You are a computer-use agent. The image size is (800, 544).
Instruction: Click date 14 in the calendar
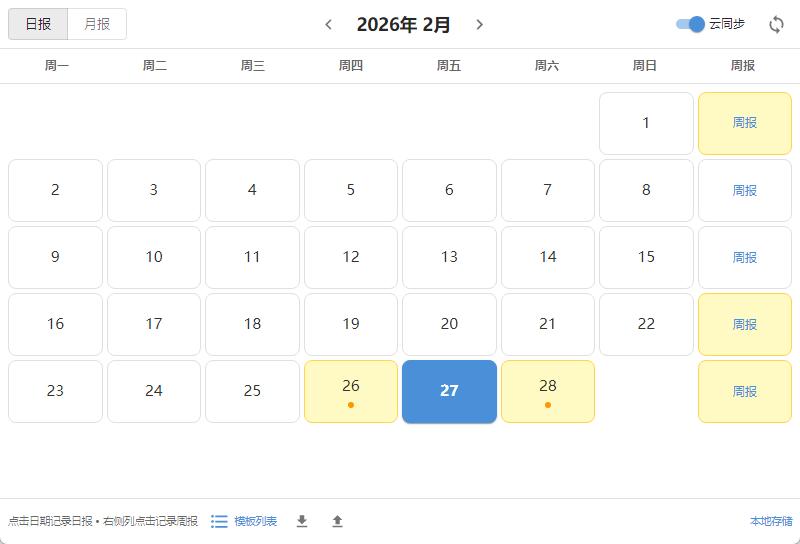click(x=548, y=257)
